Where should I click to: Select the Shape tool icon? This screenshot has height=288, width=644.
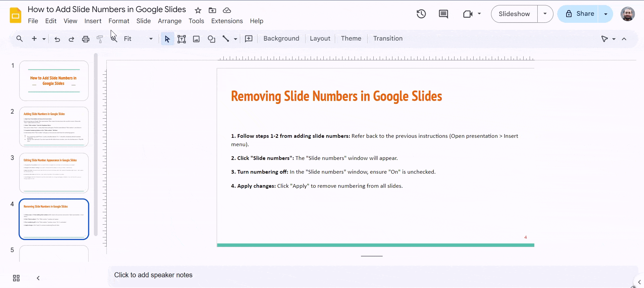(211, 39)
